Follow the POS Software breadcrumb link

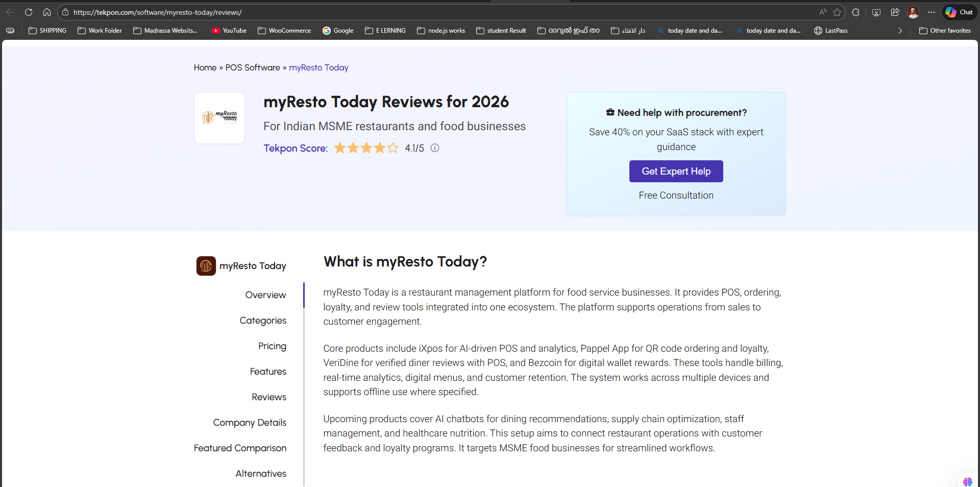[253, 67]
